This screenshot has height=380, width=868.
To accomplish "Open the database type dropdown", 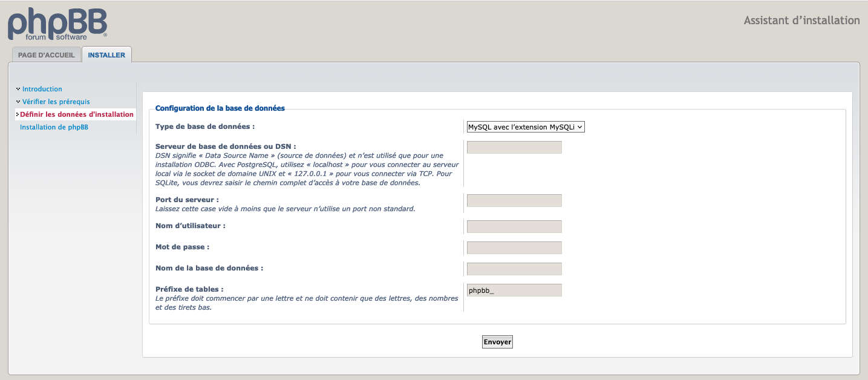I will (x=526, y=127).
